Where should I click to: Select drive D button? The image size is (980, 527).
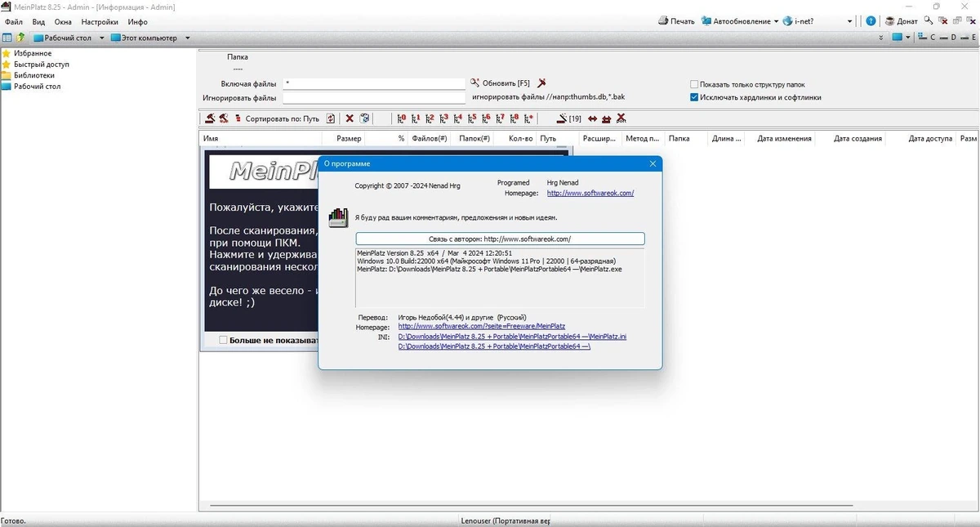click(953, 38)
